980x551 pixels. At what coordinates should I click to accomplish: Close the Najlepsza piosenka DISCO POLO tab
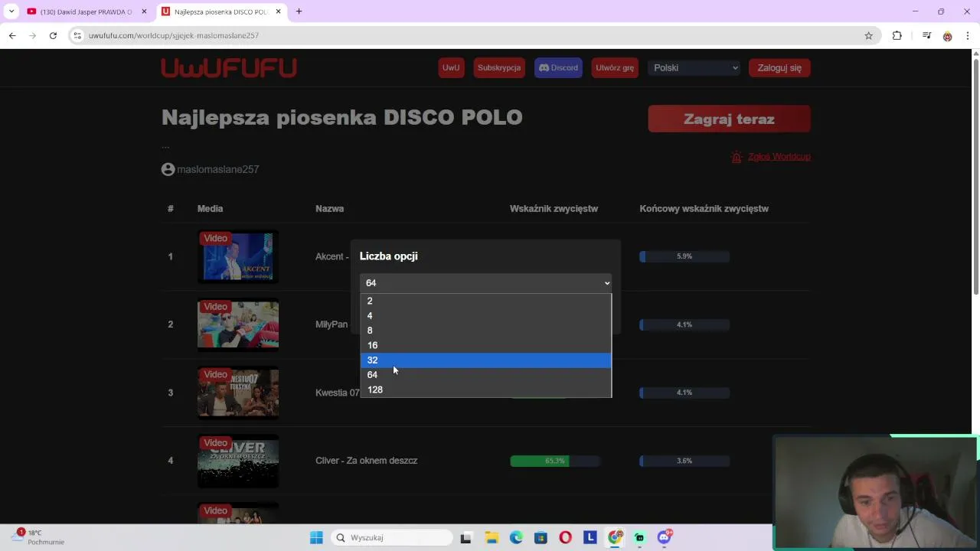pyautogui.click(x=278, y=11)
